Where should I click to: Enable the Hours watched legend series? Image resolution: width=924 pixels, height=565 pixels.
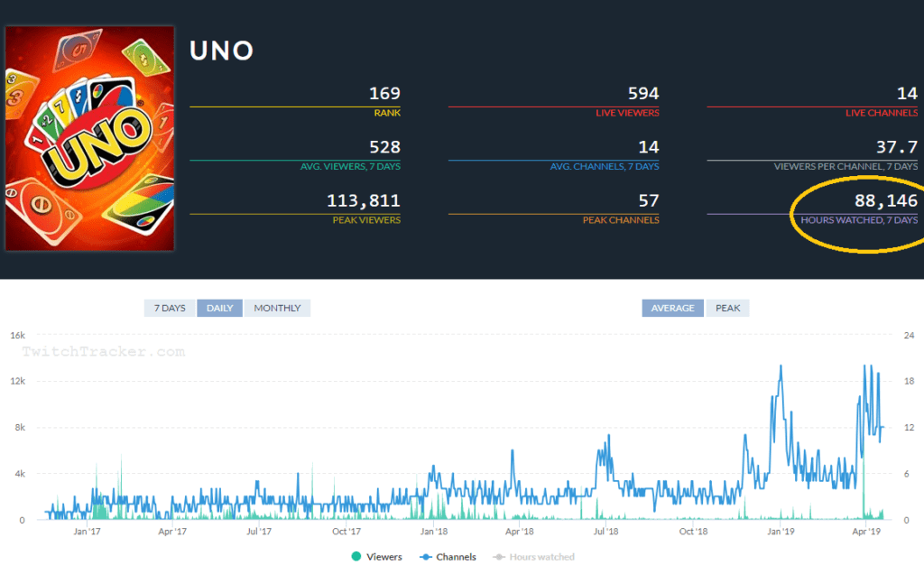[x=534, y=557]
